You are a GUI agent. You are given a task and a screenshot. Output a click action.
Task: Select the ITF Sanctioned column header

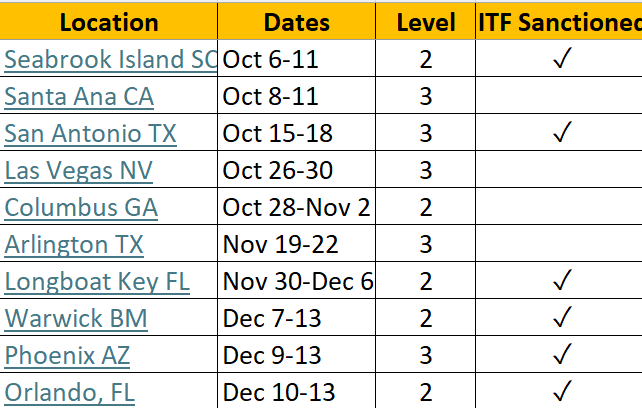pyautogui.click(x=559, y=22)
